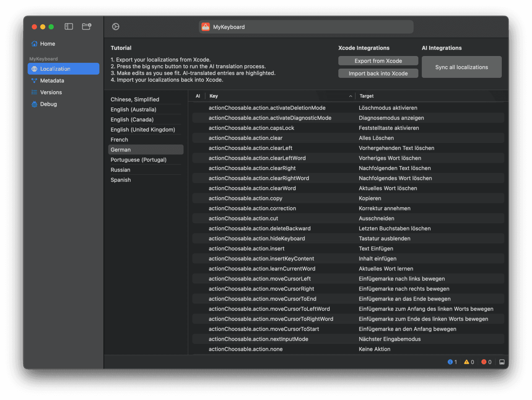The height and width of the screenshot is (400, 532).
Task: Click the Localization globe icon
Action: [x=34, y=69]
